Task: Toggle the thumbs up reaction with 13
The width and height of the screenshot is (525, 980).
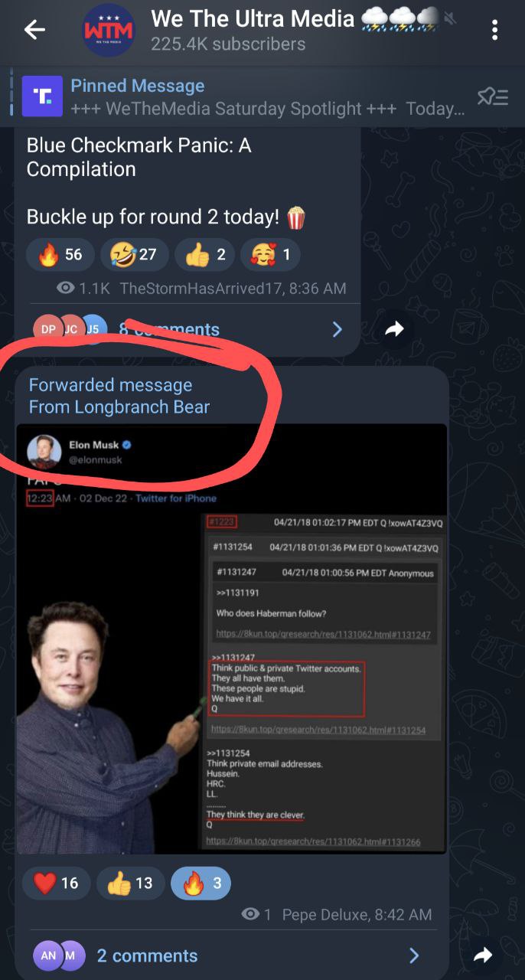Action: tap(130, 883)
